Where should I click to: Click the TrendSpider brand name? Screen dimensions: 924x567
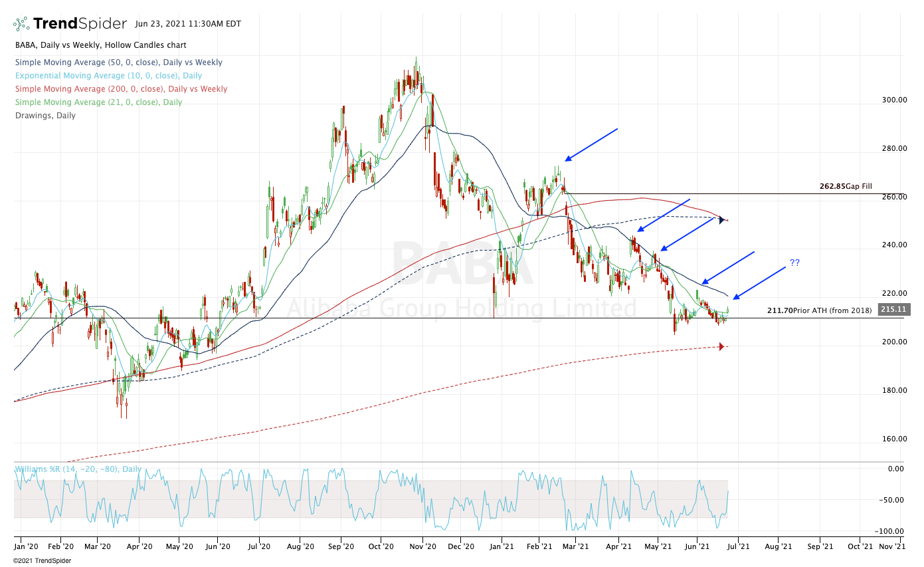point(80,24)
